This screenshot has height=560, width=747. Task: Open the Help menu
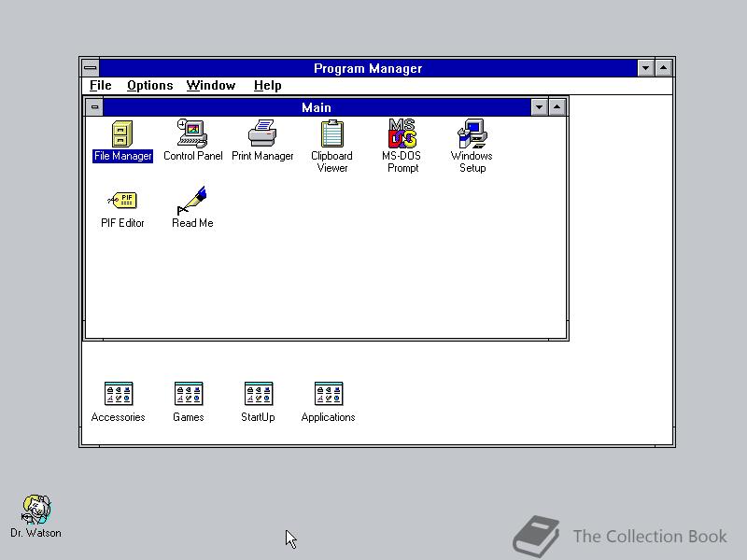(x=267, y=85)
